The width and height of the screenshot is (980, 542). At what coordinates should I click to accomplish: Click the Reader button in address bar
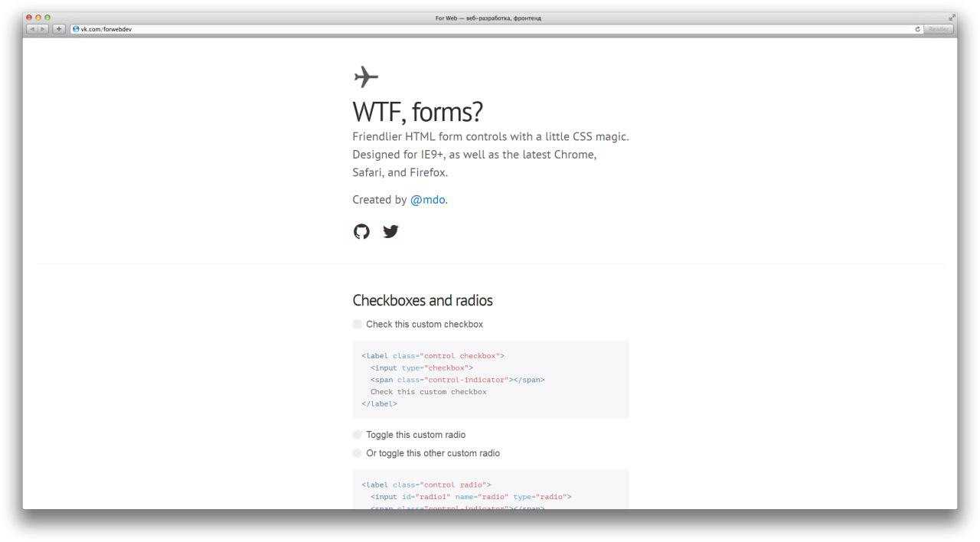pos(938,29)
